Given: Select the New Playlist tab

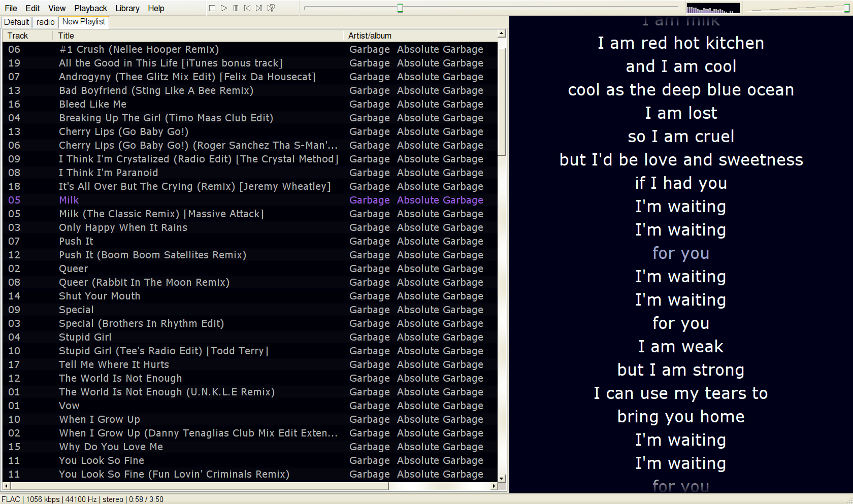Looking at the screenshot, I should [84, 22].
